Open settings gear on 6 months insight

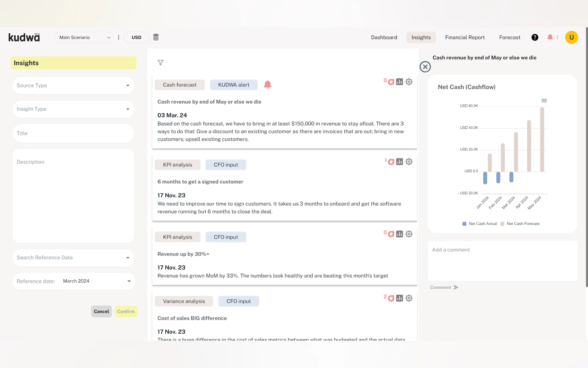click(x=409, y=162)
